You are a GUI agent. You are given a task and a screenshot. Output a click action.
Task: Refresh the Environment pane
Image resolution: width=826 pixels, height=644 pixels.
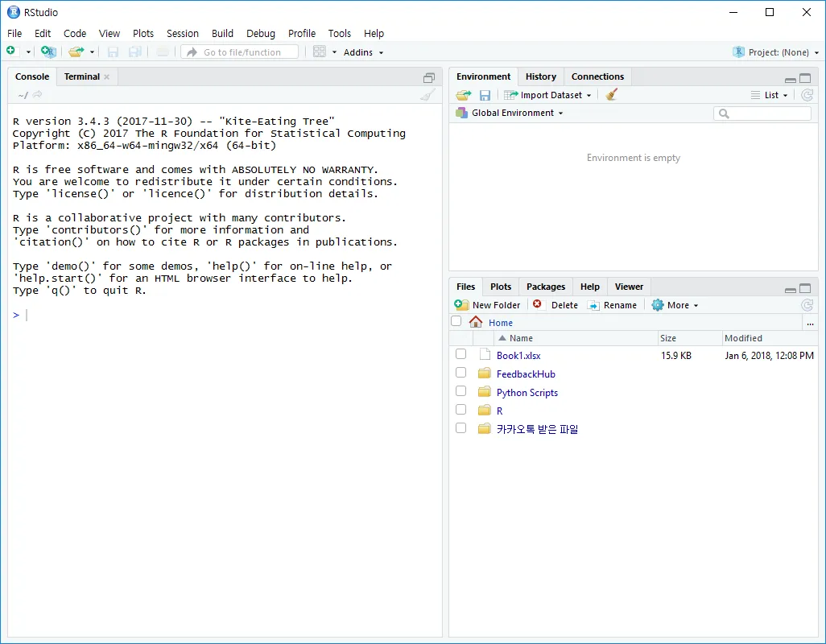coord(807,95)
